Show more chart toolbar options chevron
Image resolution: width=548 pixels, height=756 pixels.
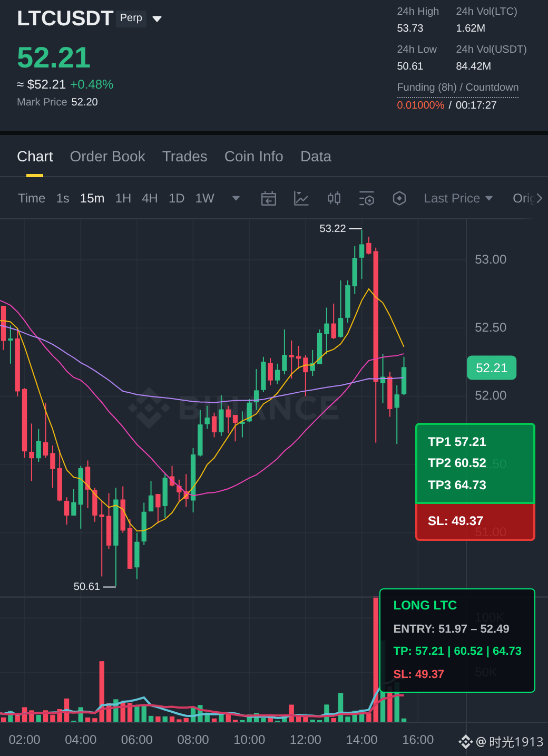pyautogui.click(x=539, y=198)
